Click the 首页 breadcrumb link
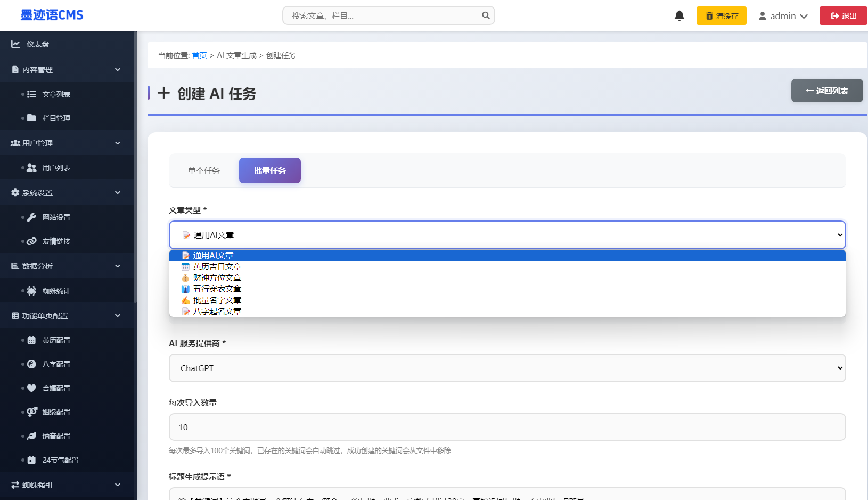Viewport: 868px width, 500px height. point(199,55)
